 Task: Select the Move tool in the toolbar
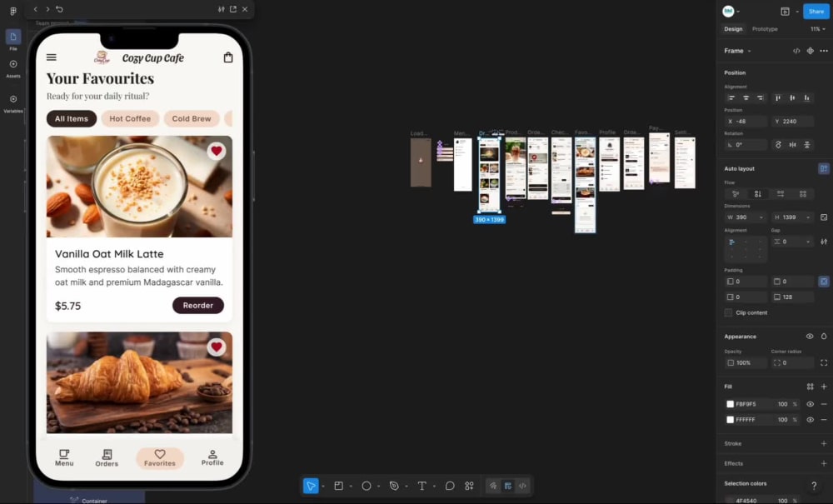[x=311, y=486]
